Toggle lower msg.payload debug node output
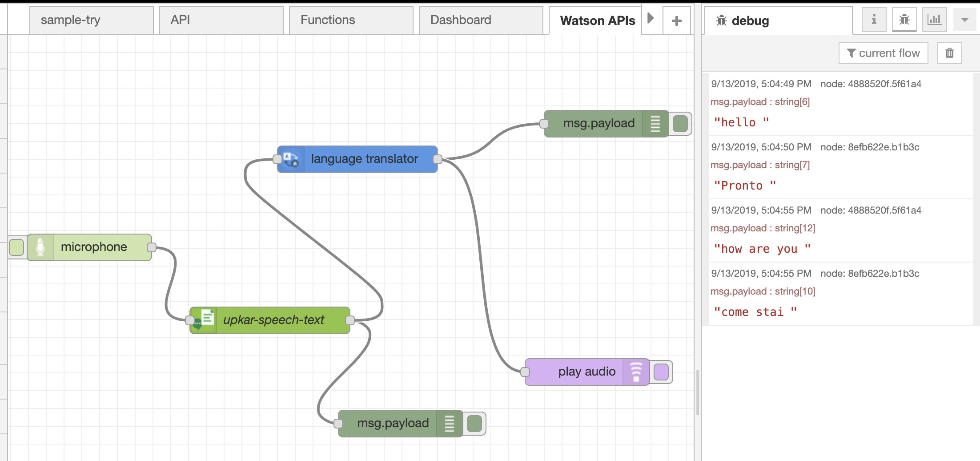 coord(474,424)
